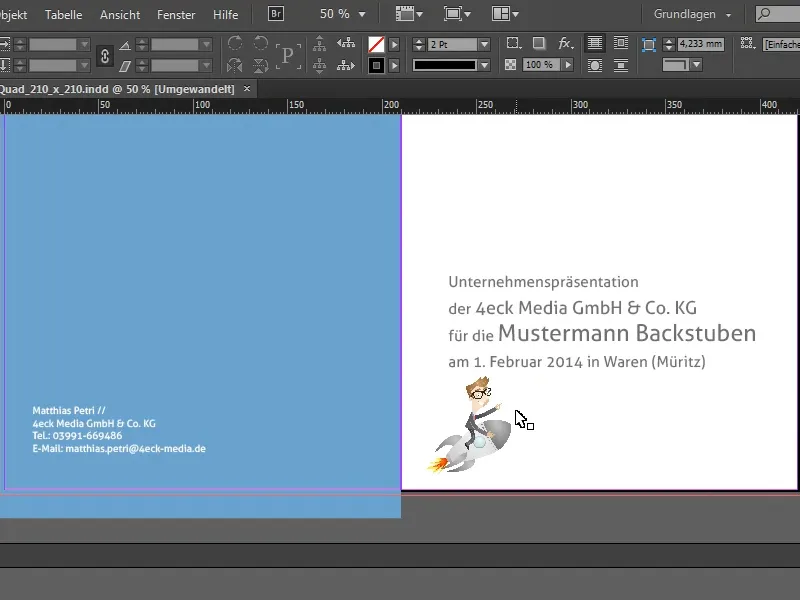Flip the selection horizontally
The width and height of the screenshot is (800, 600).
click(x=235, y=65)
